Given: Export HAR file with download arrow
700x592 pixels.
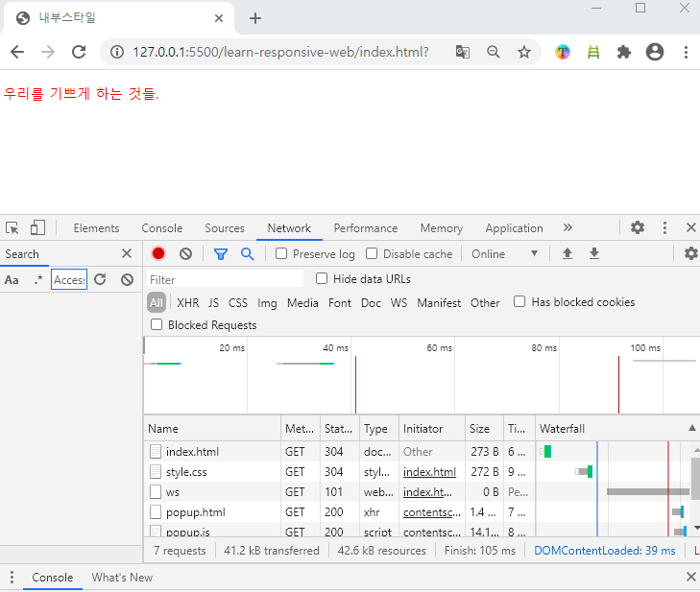Looking at the screenshot, I should point(594,254).
